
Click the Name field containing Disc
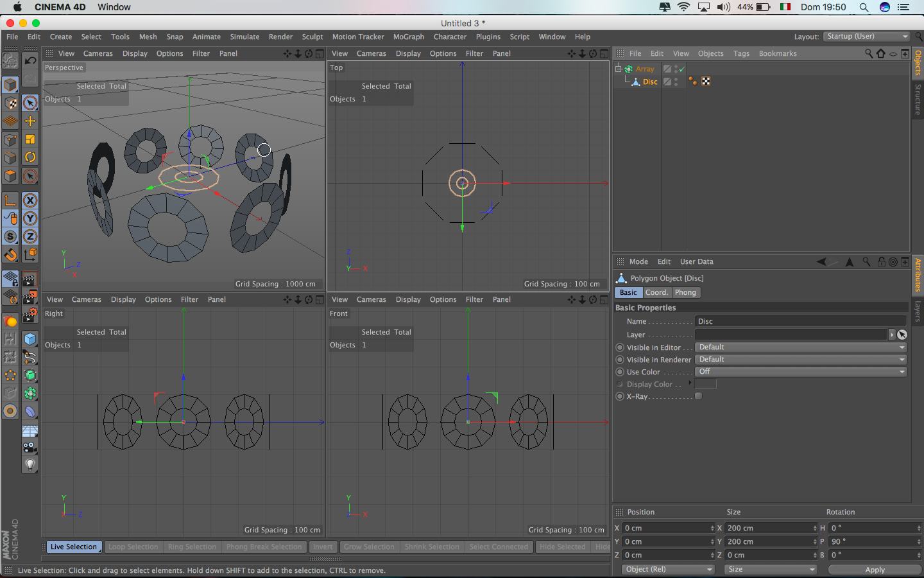[x=801, y=321]
